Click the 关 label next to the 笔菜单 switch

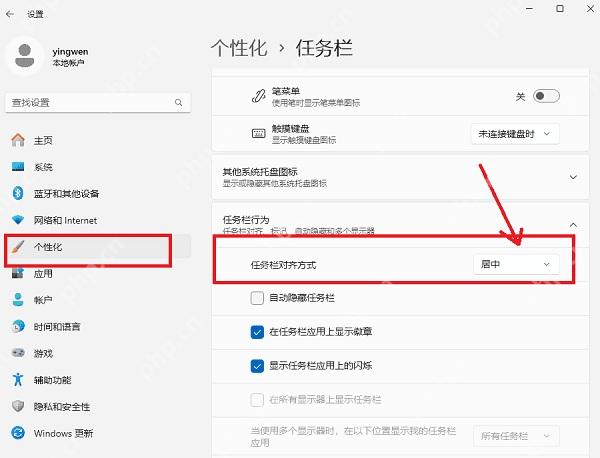(x=520, y=96)
